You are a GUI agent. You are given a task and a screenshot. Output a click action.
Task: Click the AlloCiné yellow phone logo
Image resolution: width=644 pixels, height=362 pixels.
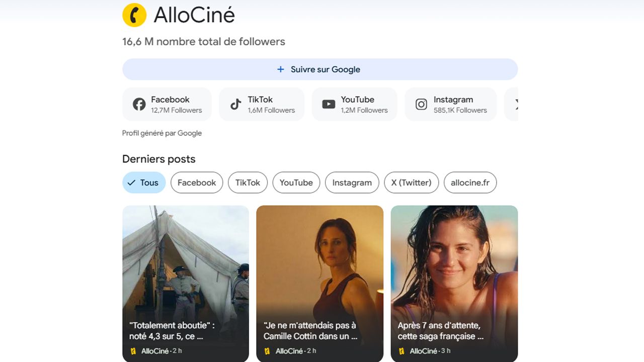[134, 15]
